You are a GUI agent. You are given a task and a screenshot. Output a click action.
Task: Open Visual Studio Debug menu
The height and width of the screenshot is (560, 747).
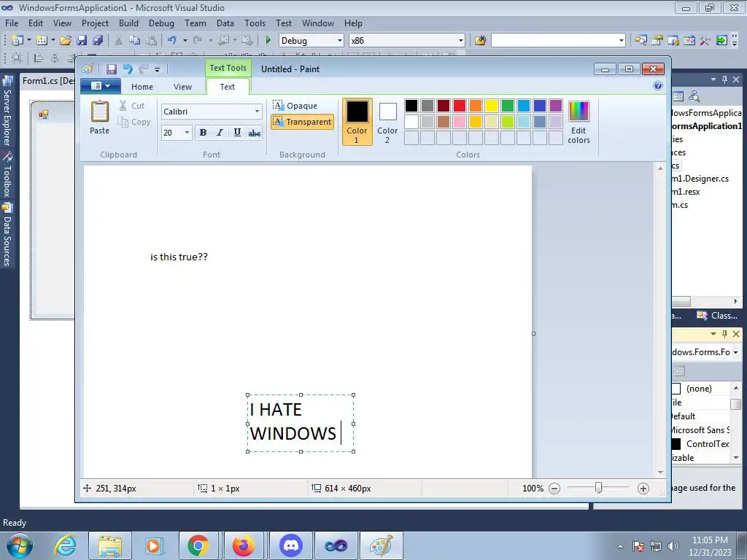(x=161, y=23)
